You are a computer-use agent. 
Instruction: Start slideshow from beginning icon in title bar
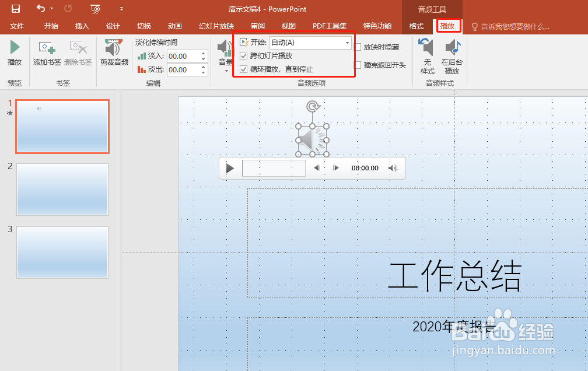tap(95, 9)
